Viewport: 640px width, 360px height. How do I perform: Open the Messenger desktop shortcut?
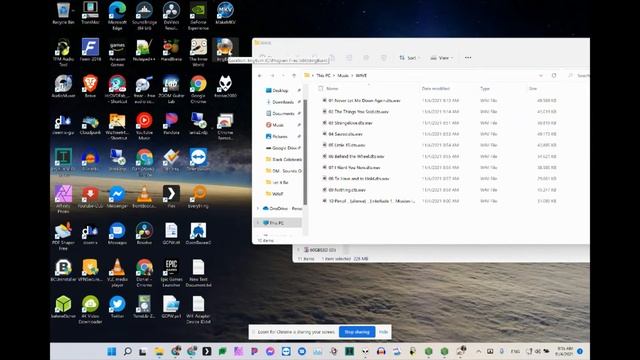pyautogui.click(x=117, y=197)
